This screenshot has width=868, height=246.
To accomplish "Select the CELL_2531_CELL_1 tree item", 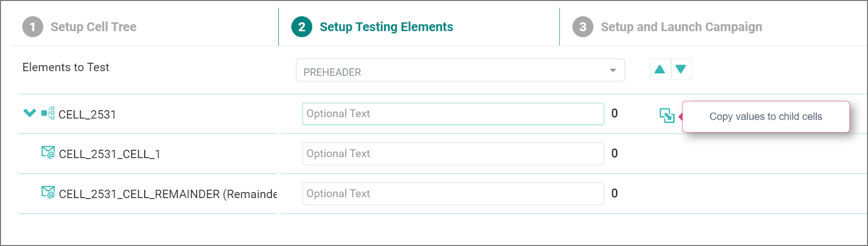I will pos(110,154).
